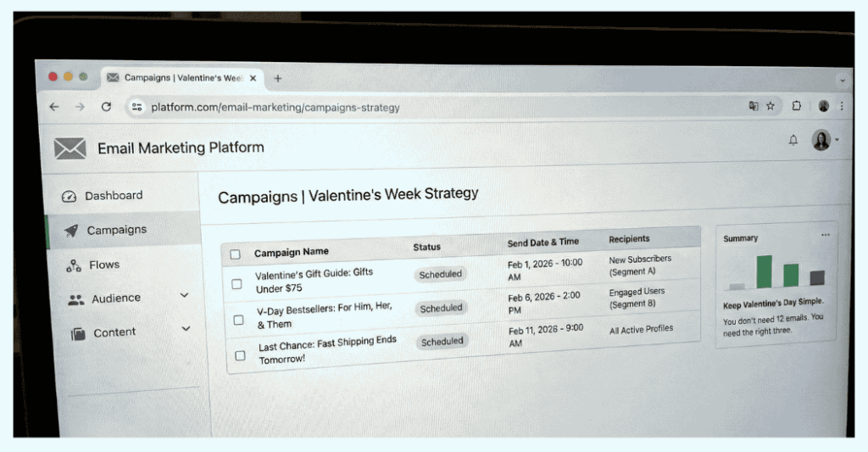868x452 pixels.
Task: Sort by Status column header
Action: [427, 247]
